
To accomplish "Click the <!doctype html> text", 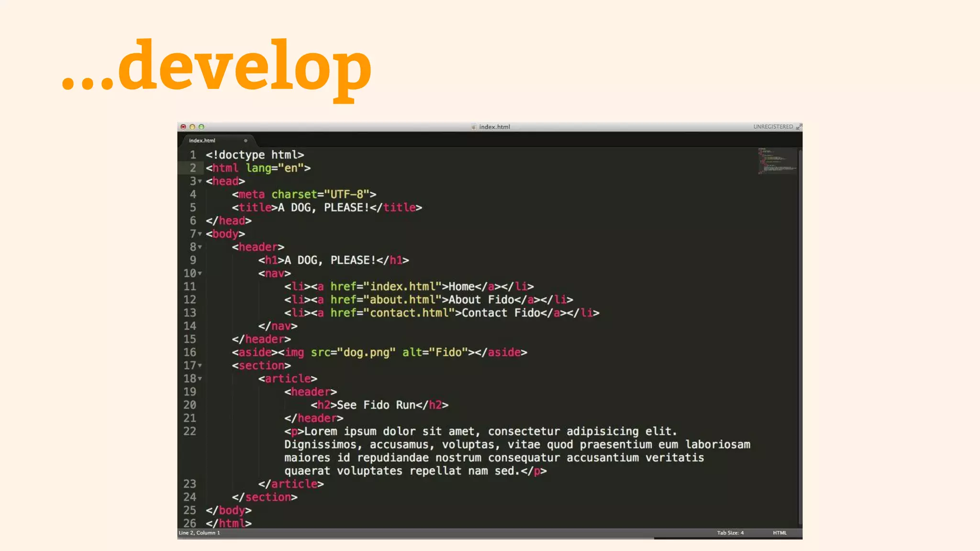I will click(255, 155).
